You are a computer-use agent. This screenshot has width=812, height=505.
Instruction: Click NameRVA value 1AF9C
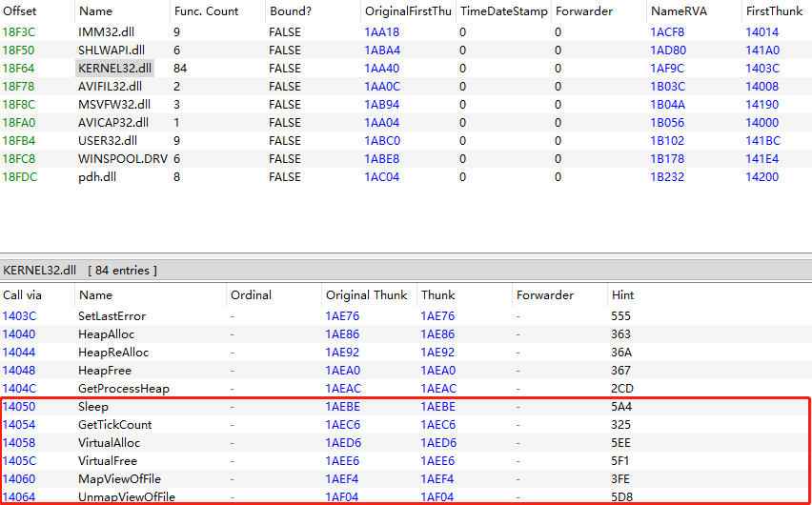pos(667,69)
